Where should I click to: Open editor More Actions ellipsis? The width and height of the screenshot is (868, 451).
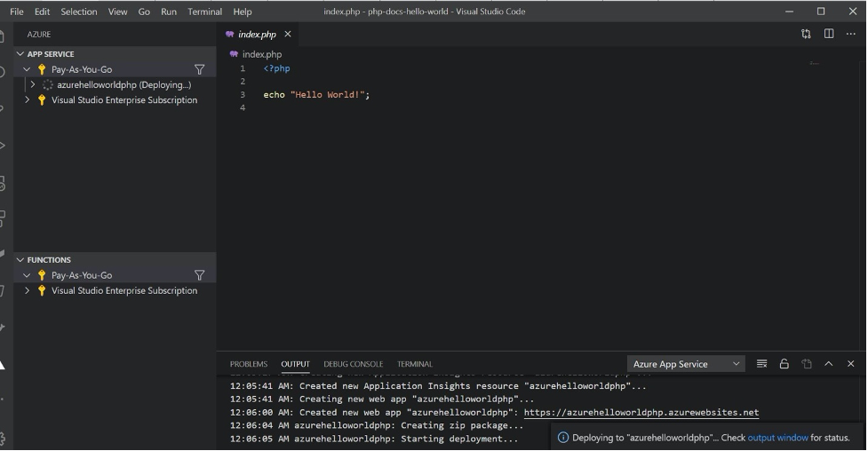(851, 35)
